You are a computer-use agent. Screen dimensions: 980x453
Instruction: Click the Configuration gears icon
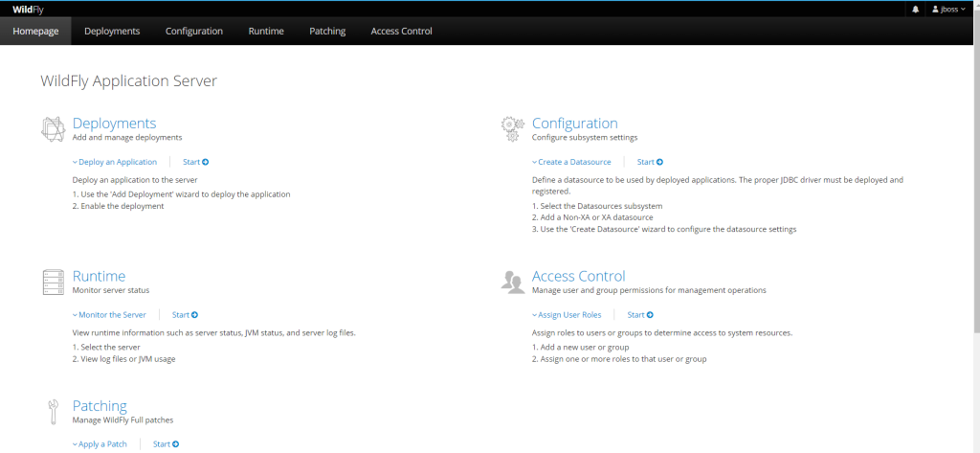(x=513, y=128)
